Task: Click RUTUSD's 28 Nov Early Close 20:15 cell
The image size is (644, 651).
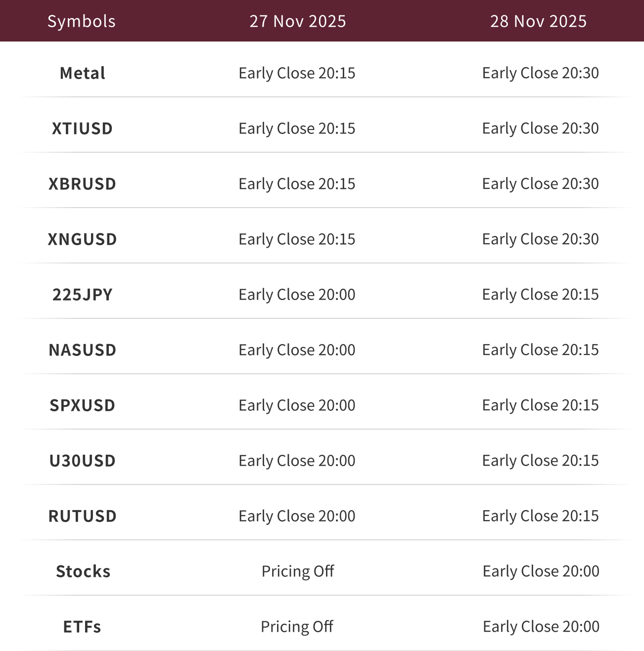Action: (540, 516)
